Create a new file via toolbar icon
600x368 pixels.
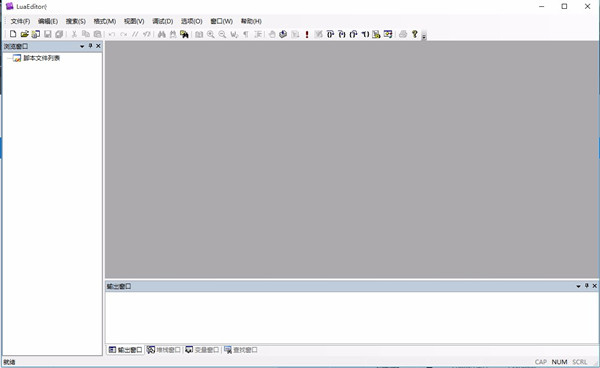(x=13, y=34)
